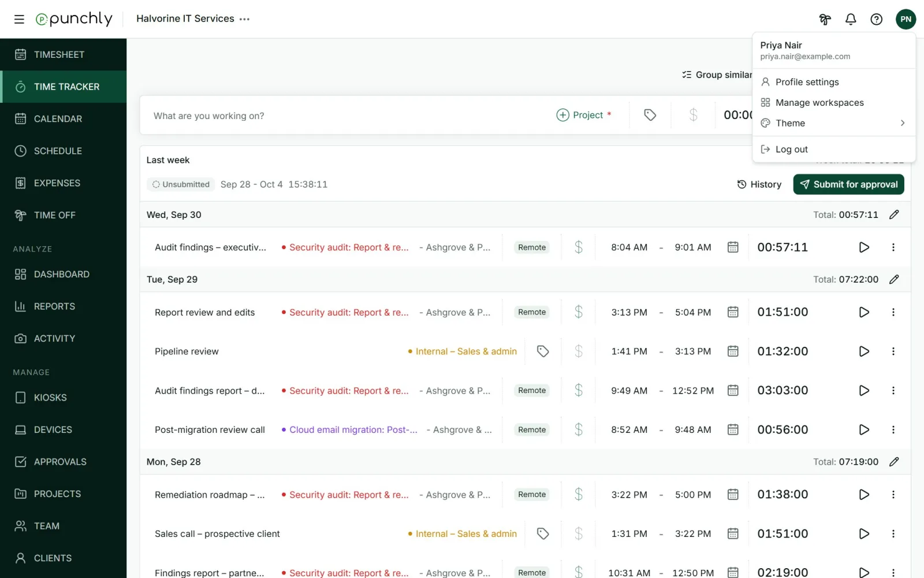Open Reports page in sidebar
Image resolution: width=924 pixels, height=578 pixels.
click(x=64, y=306)
